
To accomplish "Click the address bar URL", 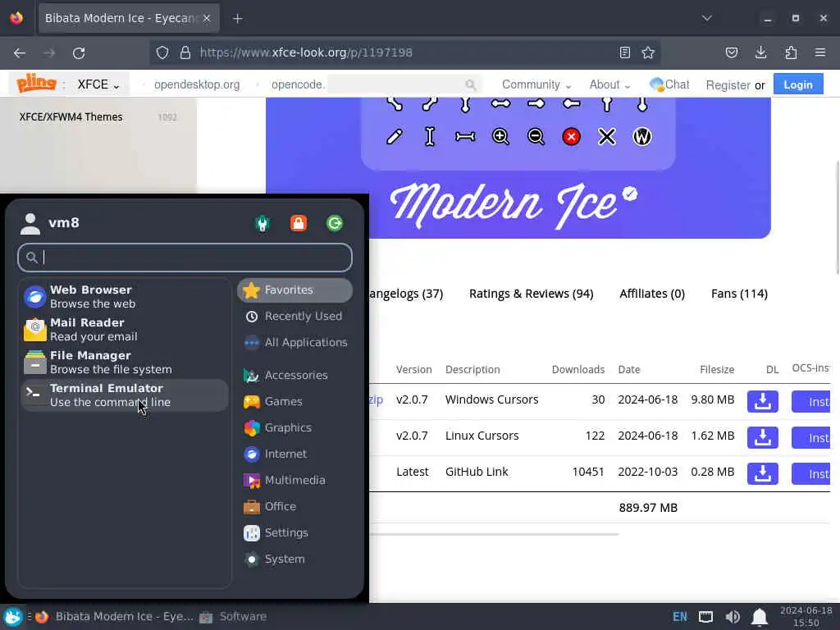I will (x=306, y=52).
